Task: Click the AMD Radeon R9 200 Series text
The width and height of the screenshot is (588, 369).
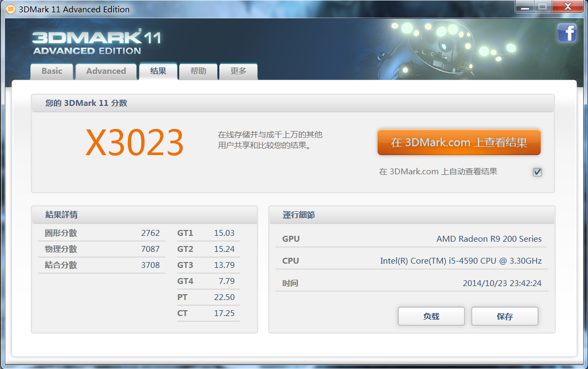Action: click(x=489, y=239)
